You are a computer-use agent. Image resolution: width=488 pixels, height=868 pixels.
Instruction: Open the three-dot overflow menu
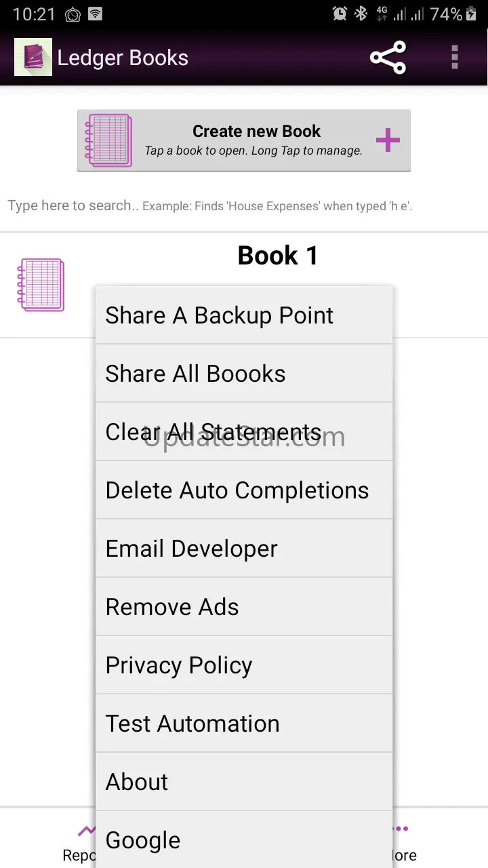click(x=455, y=58)
